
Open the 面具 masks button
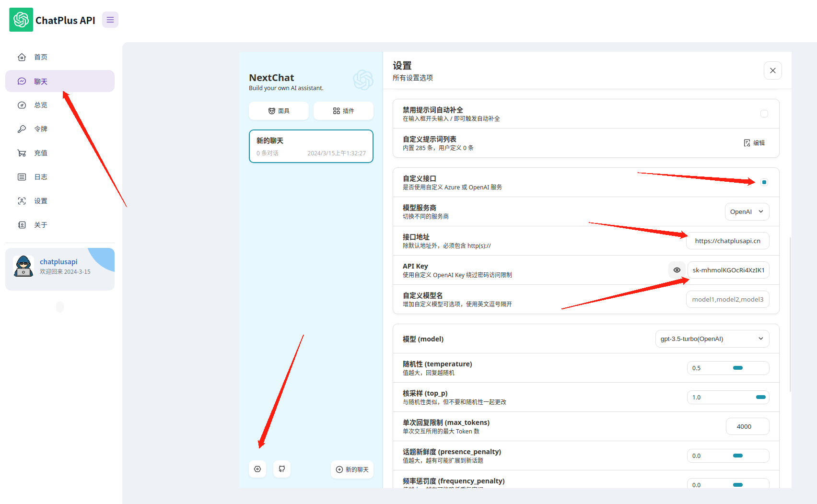(x=279, y=111)
